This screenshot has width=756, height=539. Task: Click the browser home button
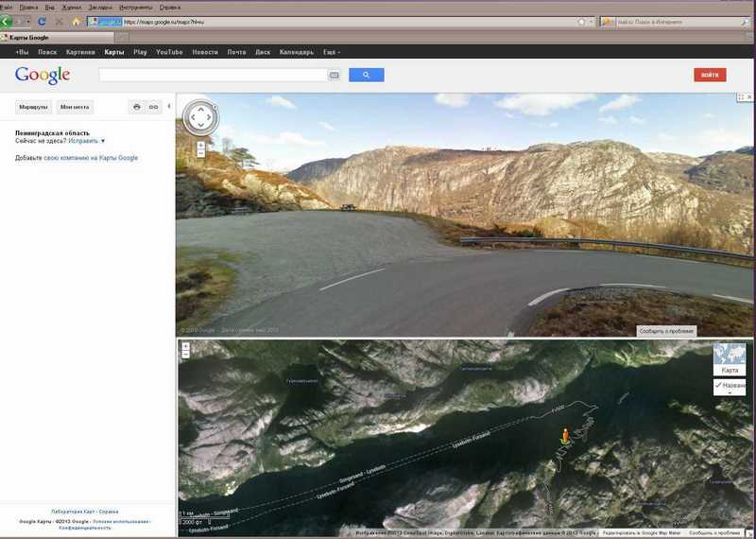pyautogui.click(x=77, y=21)
